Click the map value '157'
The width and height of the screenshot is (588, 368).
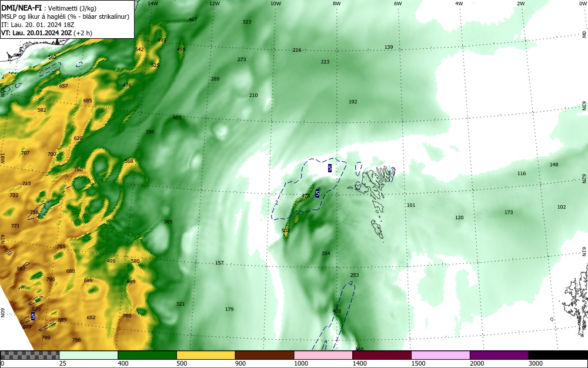(x=219, y=263)
